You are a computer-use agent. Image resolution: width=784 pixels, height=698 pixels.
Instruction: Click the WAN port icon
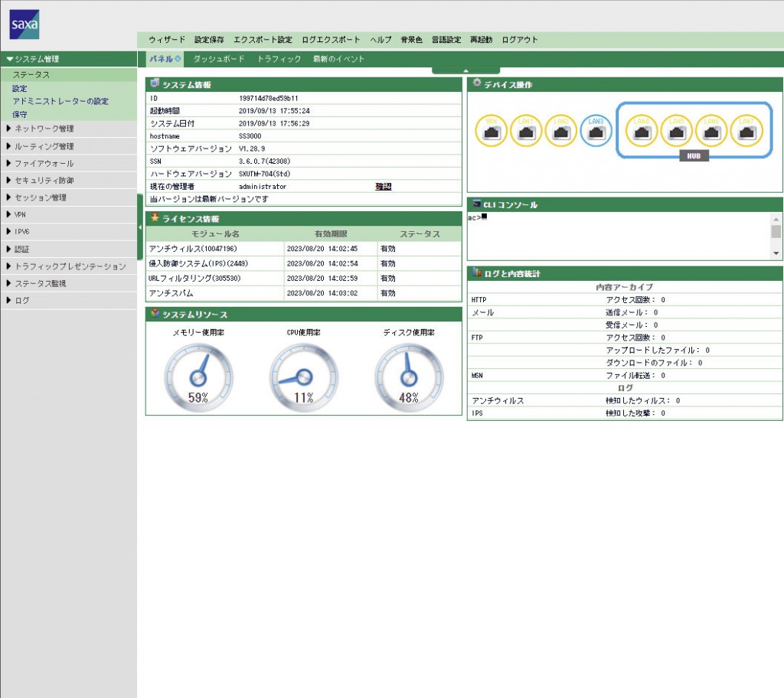tap(491, 131)
